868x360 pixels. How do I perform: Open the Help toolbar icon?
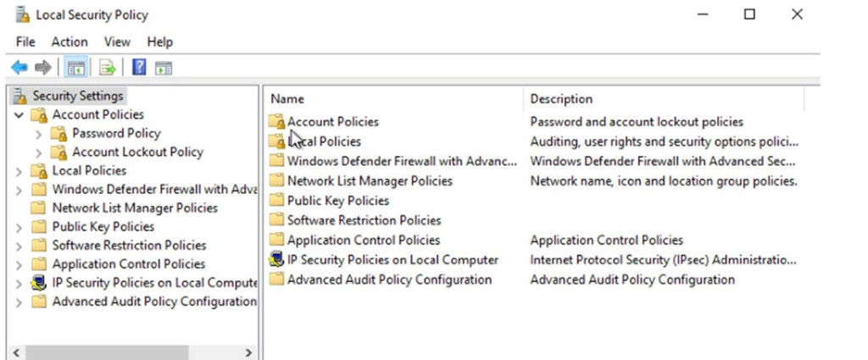click(139, 68)
